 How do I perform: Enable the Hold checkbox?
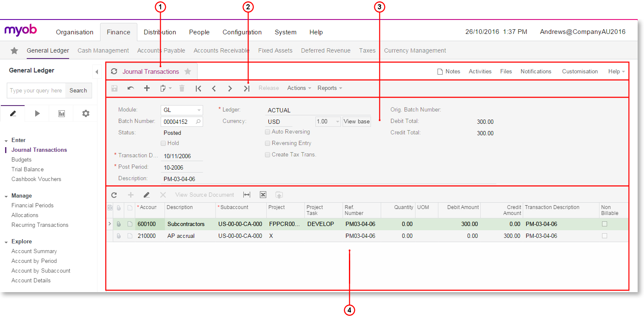click(x=163, y=143)
